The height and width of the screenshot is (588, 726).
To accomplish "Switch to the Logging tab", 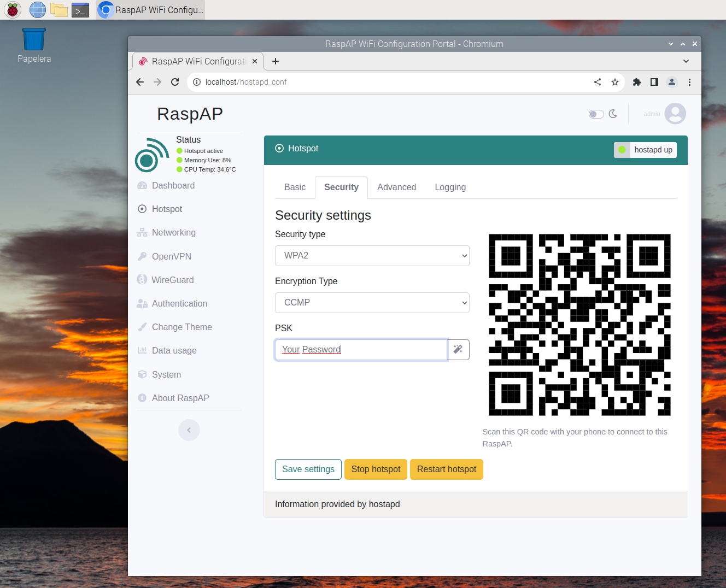I will (x=450, y=187).
